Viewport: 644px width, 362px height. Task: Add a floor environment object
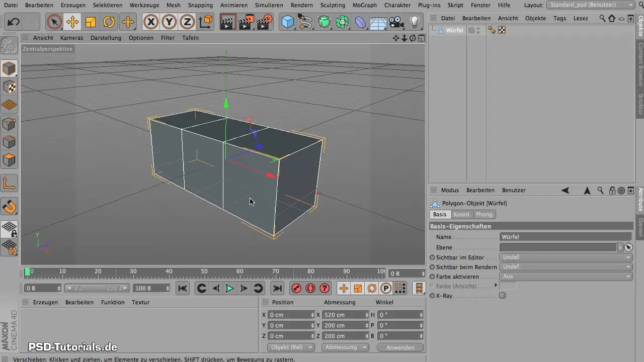(x=378, y=22)
